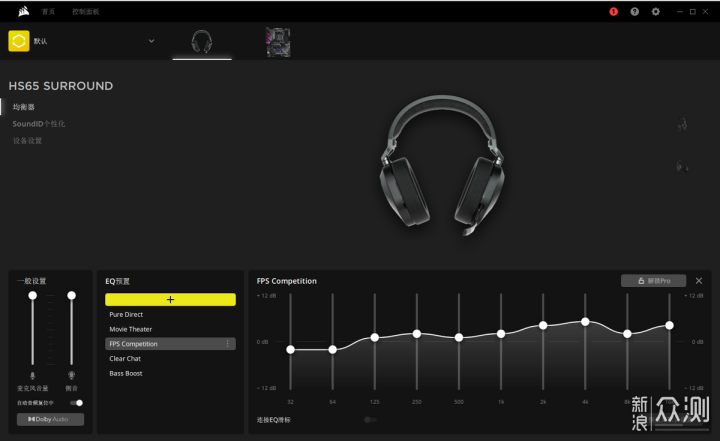Open Device Settings in the sidebar
This screenshot has width=720, height=441.
click(x=27, y=141)
